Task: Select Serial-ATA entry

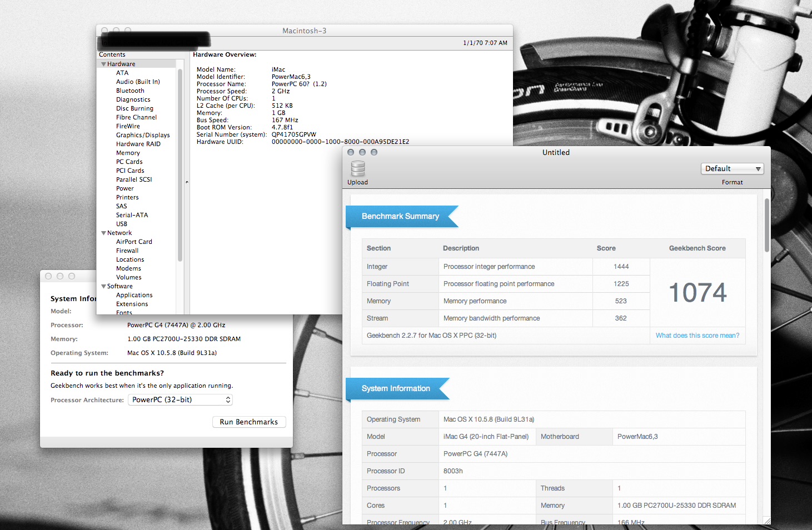Action: (132, 215)
